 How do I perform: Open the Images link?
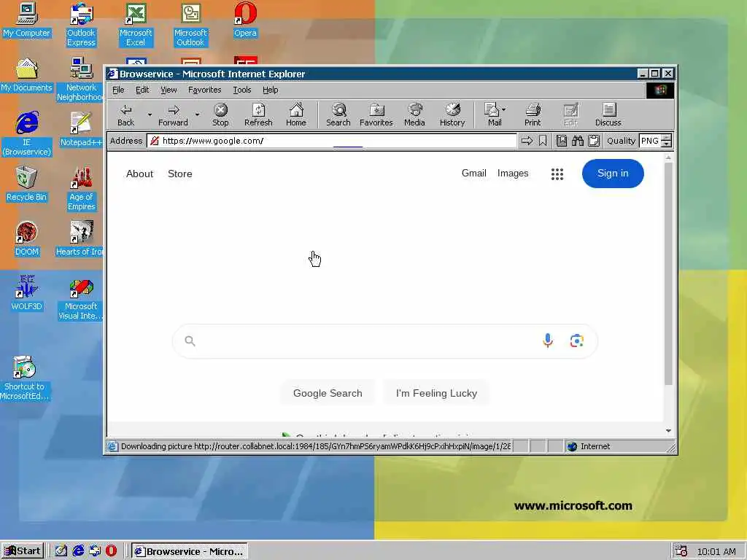(513, 174)
